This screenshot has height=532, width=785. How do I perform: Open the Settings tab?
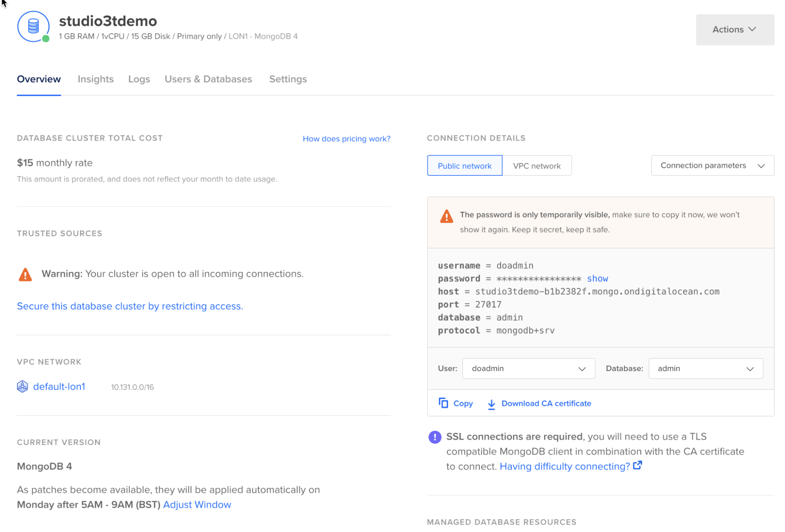point(287,79)
